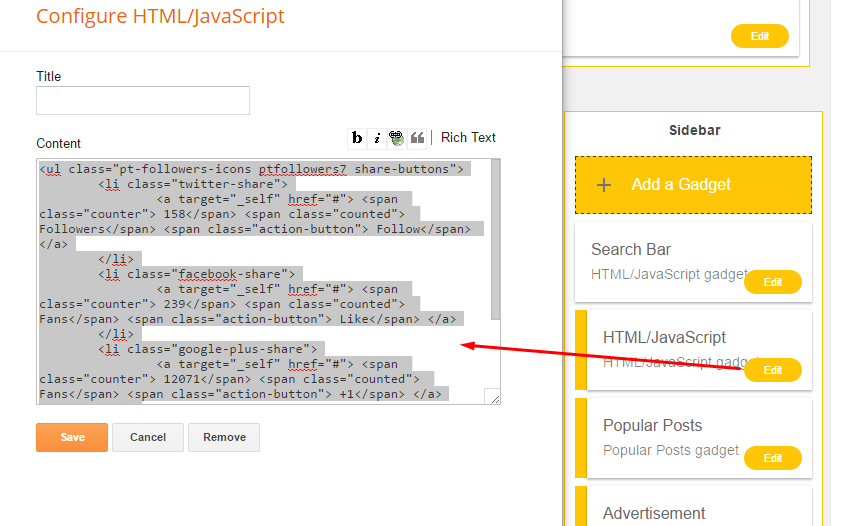Toggle italic formatting in Content toolbar

click(377, 137)
